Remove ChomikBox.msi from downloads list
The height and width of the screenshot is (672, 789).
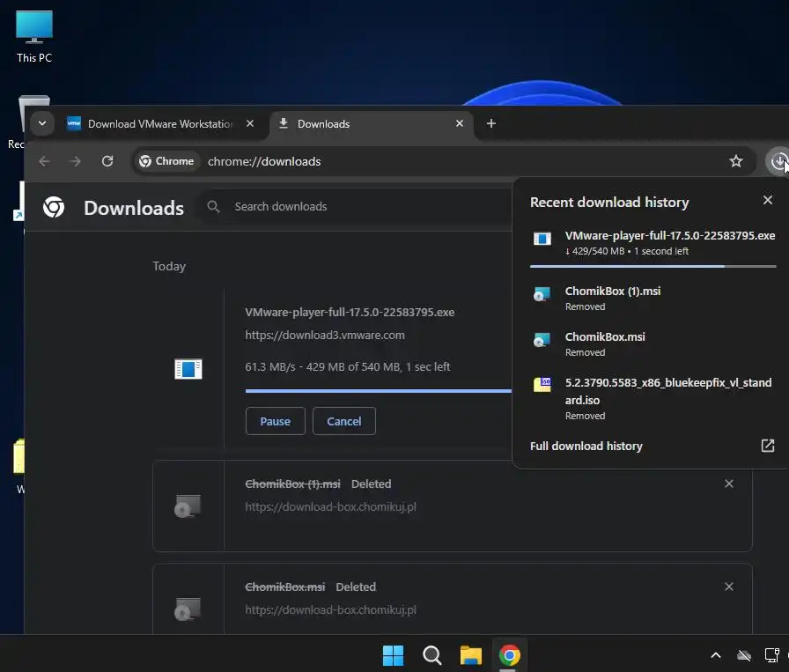(x=728, y=587)
